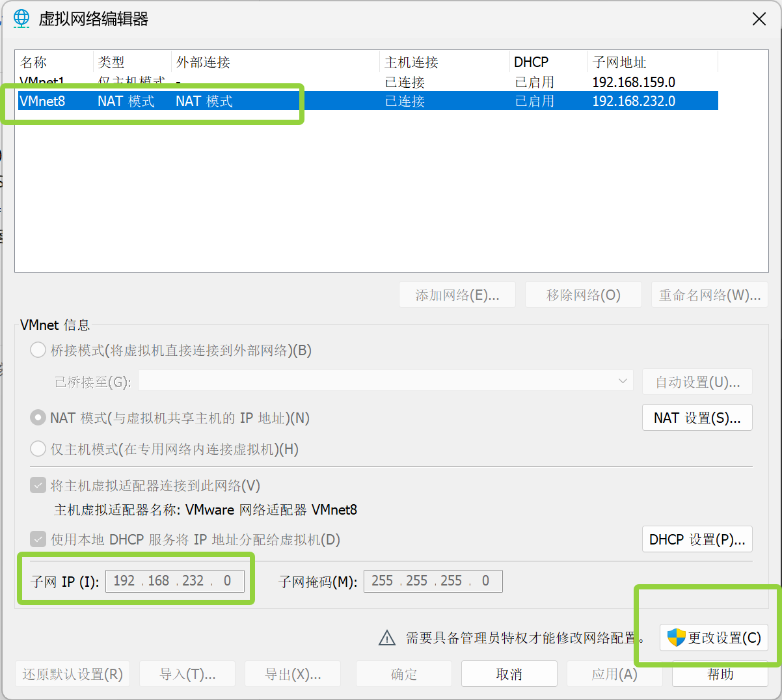
Task: Click the 子网 IP input field
Action: (175, 581)
